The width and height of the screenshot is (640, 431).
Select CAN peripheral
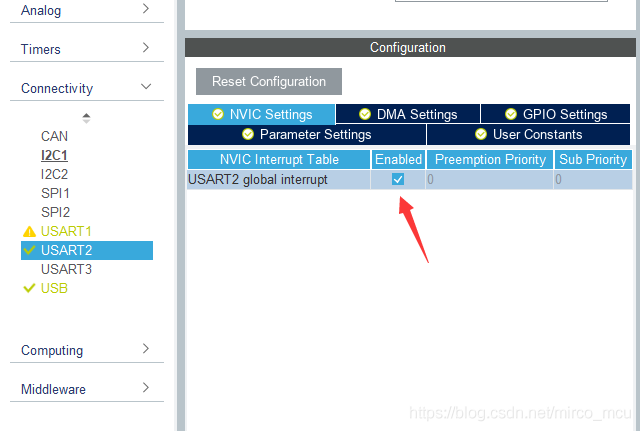tap(54, 136)
